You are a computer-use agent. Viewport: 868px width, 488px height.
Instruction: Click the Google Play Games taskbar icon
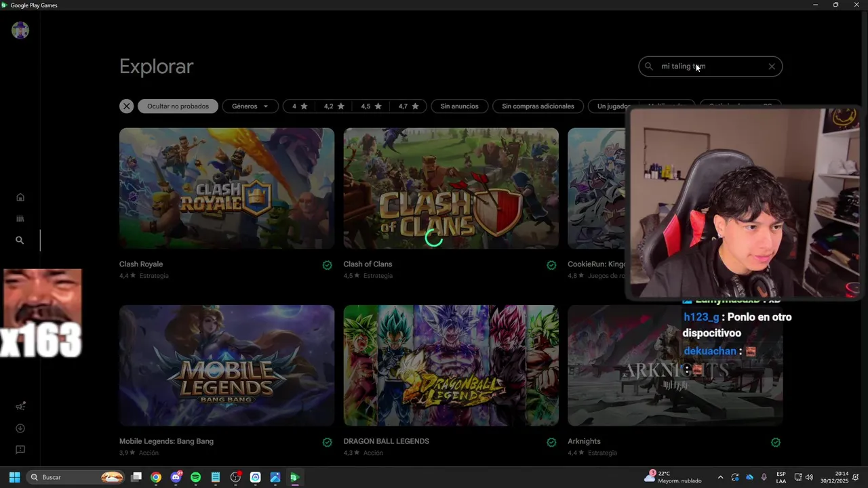coord(294,477)
